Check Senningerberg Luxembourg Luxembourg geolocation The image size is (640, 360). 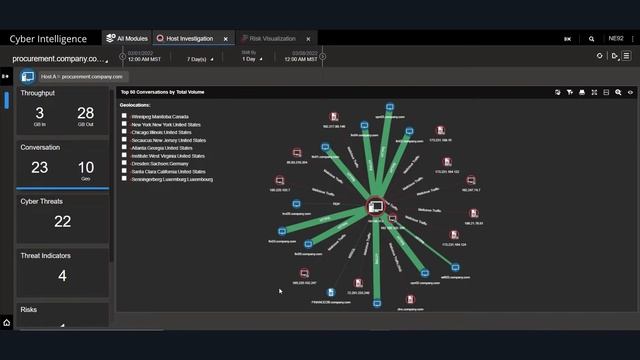(x=124, y=178)
